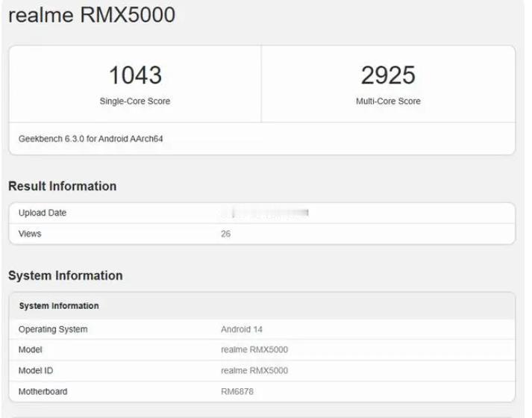Screen dimensions: 532x418
Task: Click Geekbench 6.3.0 for Android AArch64 text
Action: [90, 139]
